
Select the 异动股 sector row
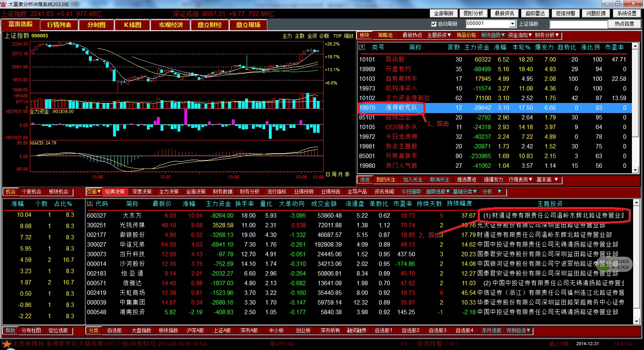495,60
